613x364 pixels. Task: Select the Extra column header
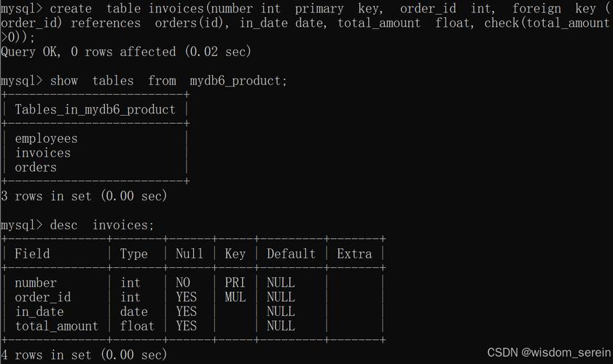(354, 254)
